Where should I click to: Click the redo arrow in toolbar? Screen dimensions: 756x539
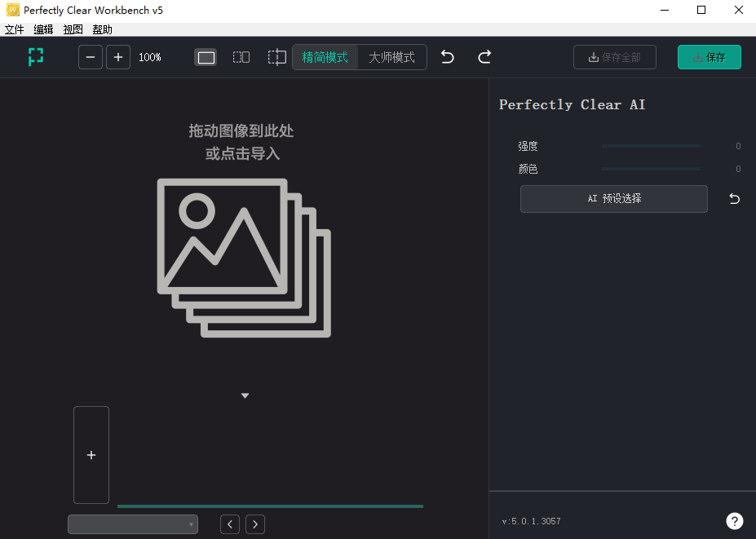pyautogui.click(x=484, y=57)
